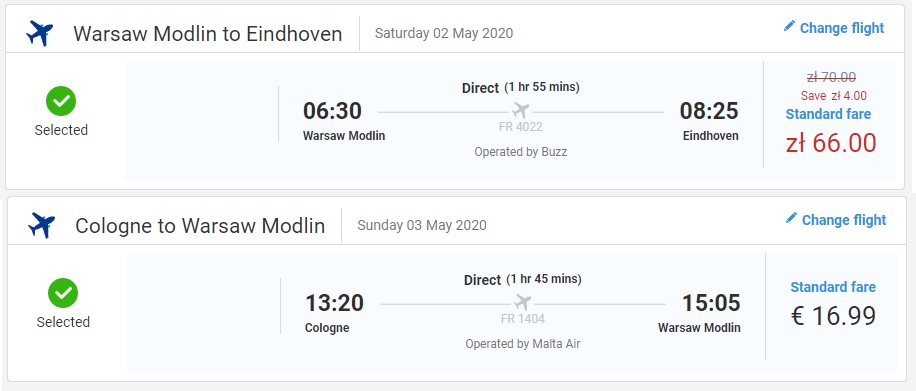Click the € 16.99 price
Viewport: 916px width, 391px height.
834,316
